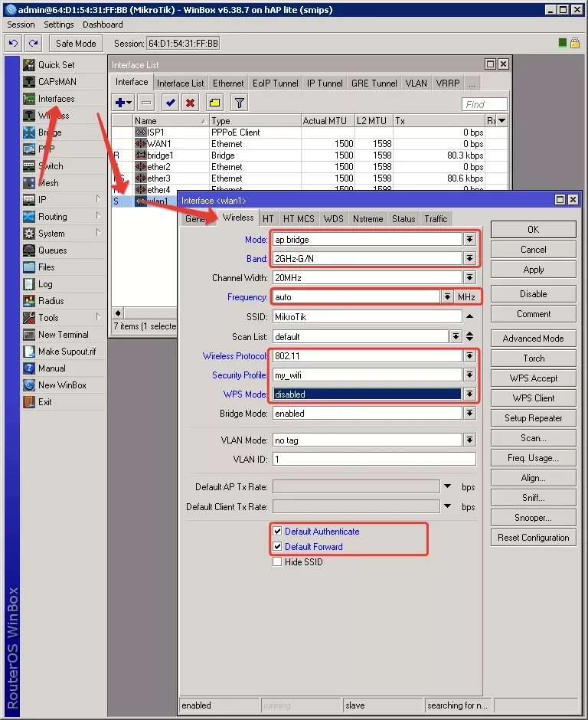Click the Redo toolbar arrow
The width and height of the screenshot is (588, 720).
click(33, 43)
